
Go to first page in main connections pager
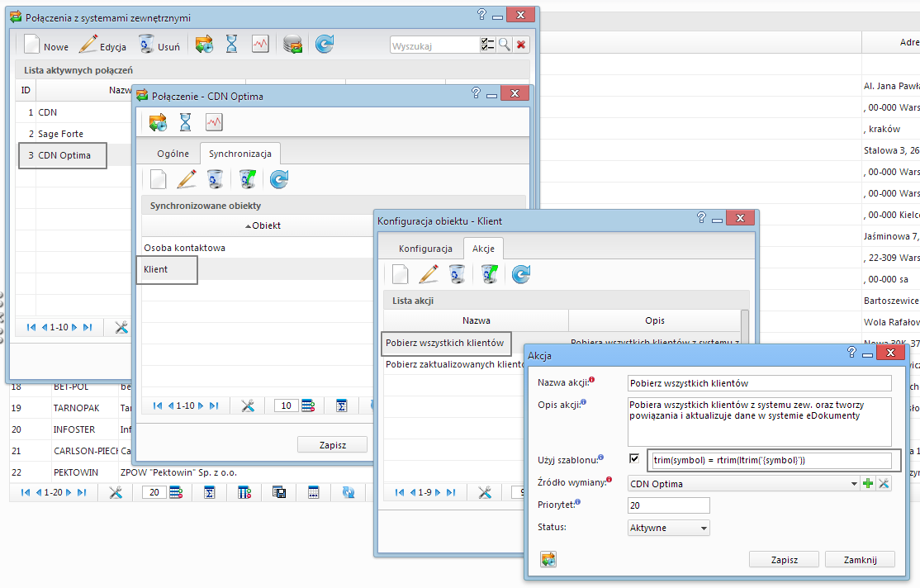click(31, 327)
